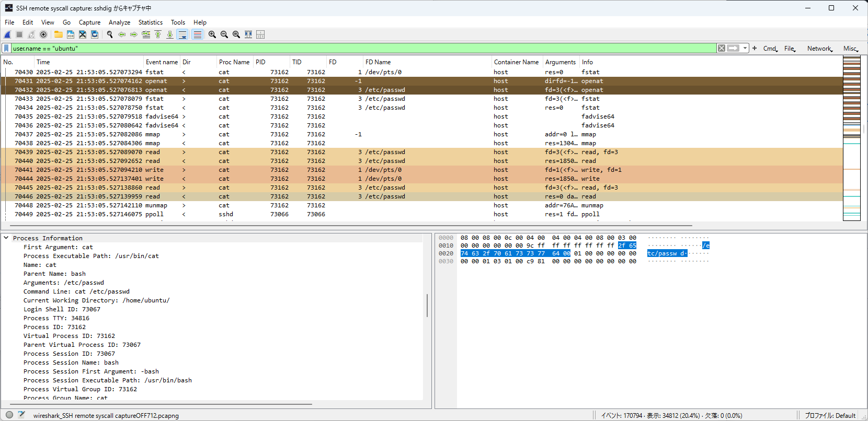Reload the capture file
This screenshot has height=421, width=868.
[95, 34]
